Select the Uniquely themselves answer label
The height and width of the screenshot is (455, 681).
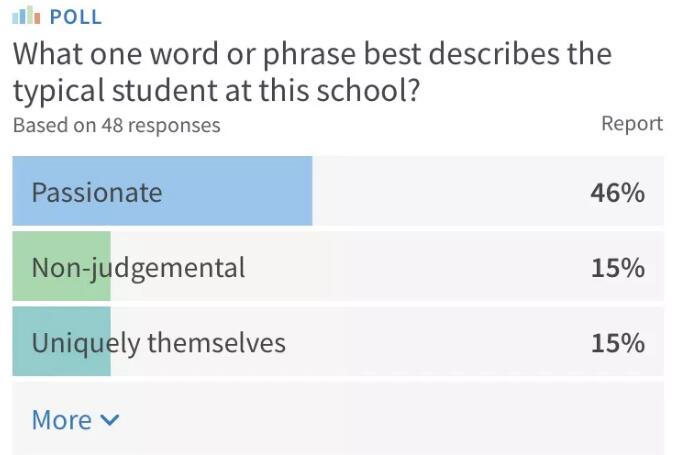click(158, 343)
